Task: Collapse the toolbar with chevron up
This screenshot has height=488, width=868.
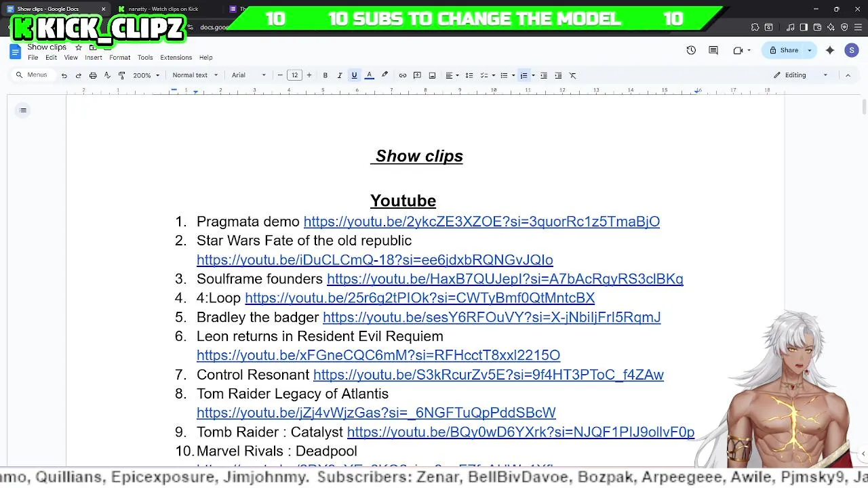Action: (848, 75)
